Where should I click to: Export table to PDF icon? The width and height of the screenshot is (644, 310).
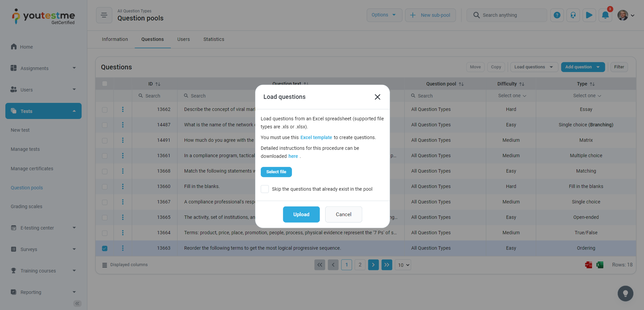point(588,265)
